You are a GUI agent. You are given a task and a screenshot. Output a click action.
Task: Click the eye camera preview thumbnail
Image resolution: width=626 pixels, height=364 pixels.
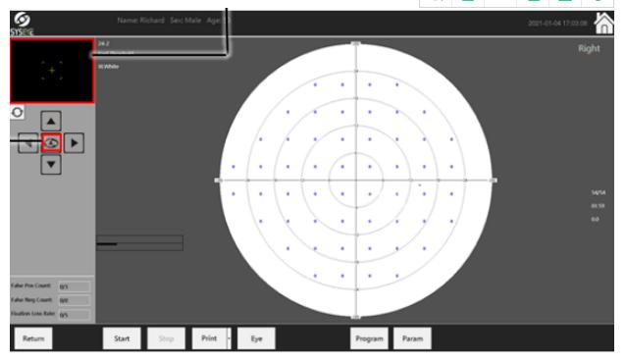pyautogui.click(x=52, y=71)
